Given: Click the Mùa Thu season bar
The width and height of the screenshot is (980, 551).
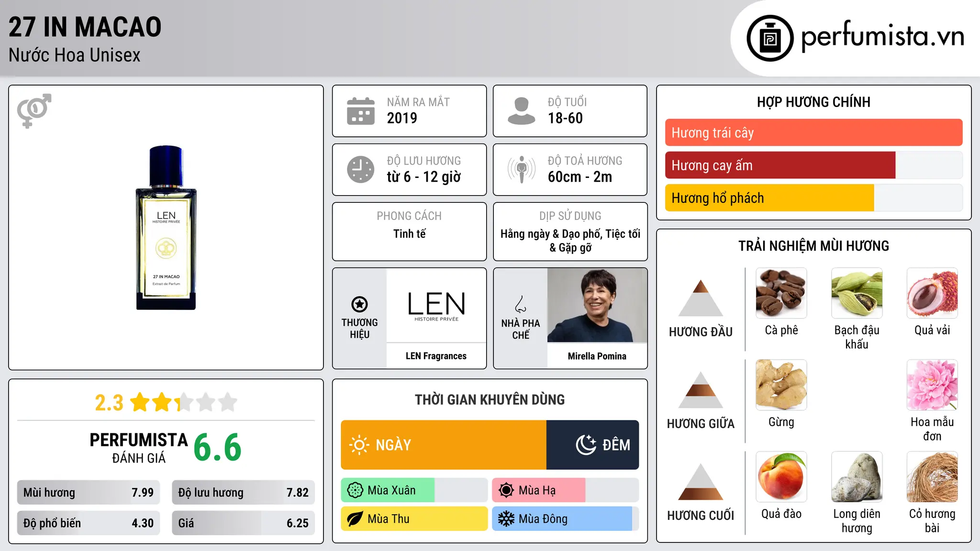Looking at the screenshot, I should (414, 519).
